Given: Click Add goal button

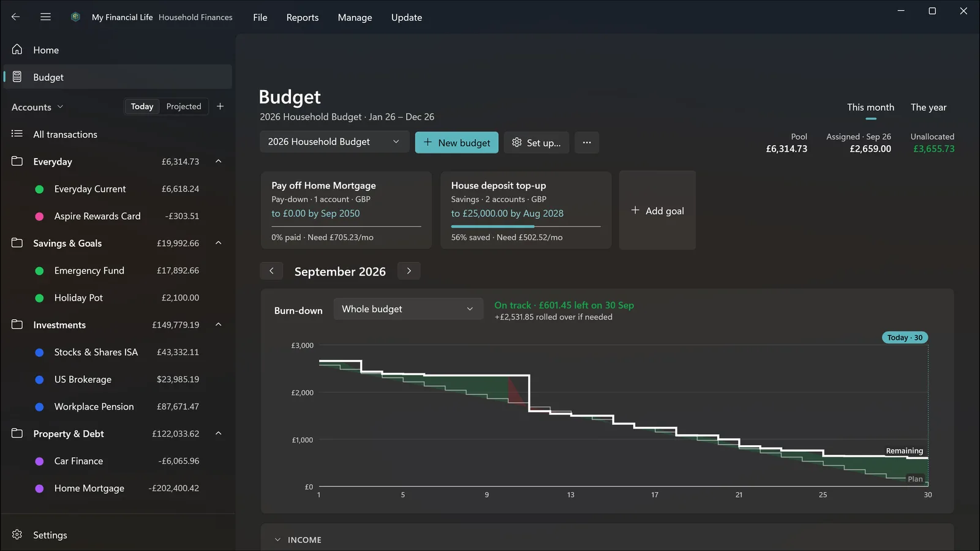Looking at the screenshot, I should [657, 211].
